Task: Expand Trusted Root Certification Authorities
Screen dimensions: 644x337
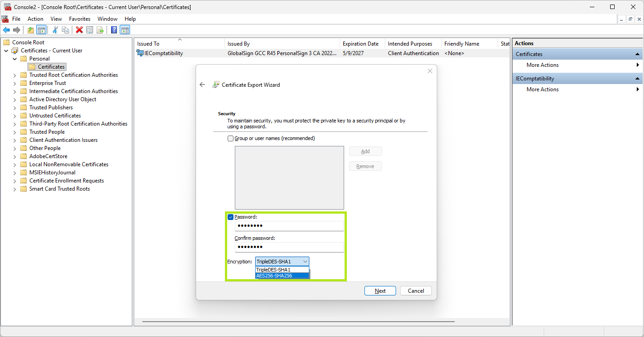Action: (14, 75)
